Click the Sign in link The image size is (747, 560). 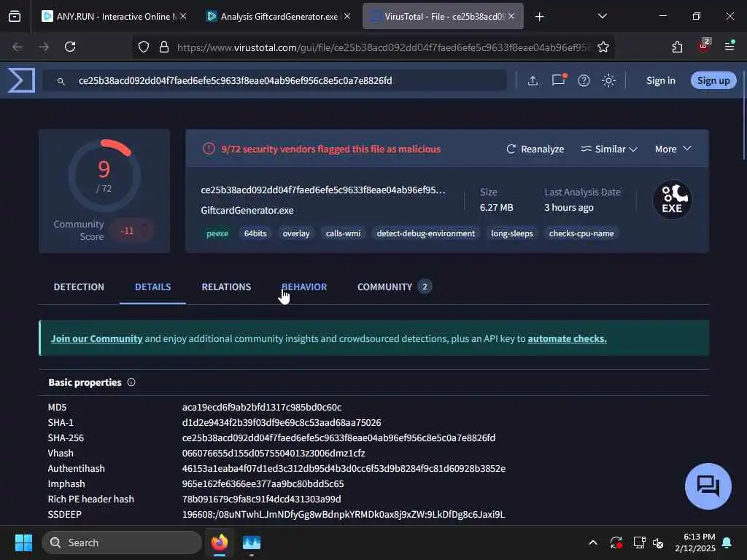coord(661,80)
